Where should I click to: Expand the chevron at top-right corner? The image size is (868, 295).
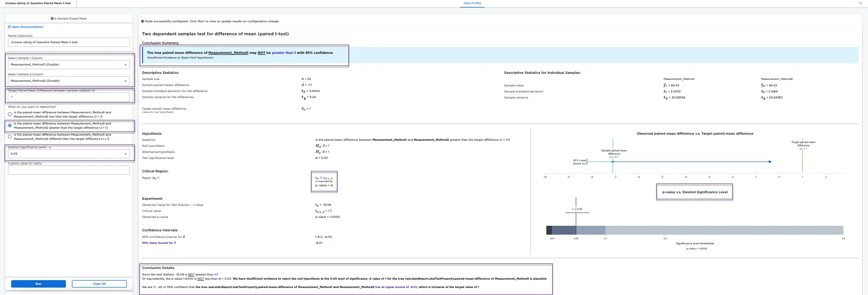click(861, 3)
